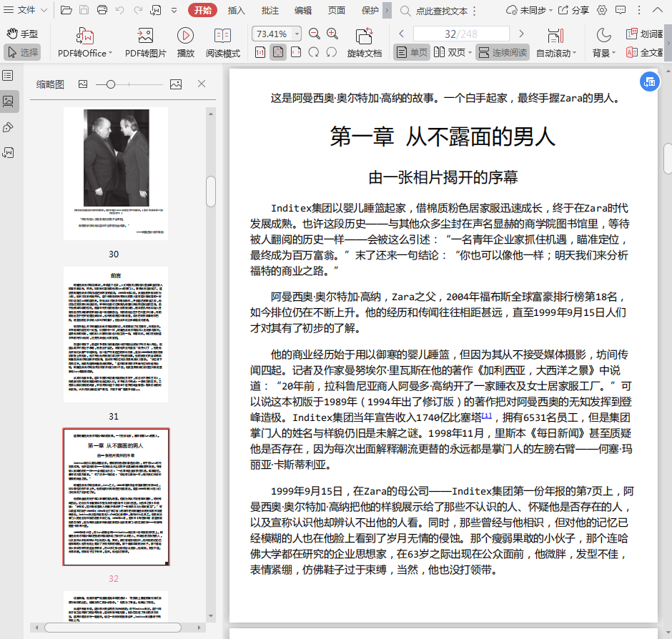Enable 单页 single page view
This screenshot has height=639, width=672.
[411, 52]
